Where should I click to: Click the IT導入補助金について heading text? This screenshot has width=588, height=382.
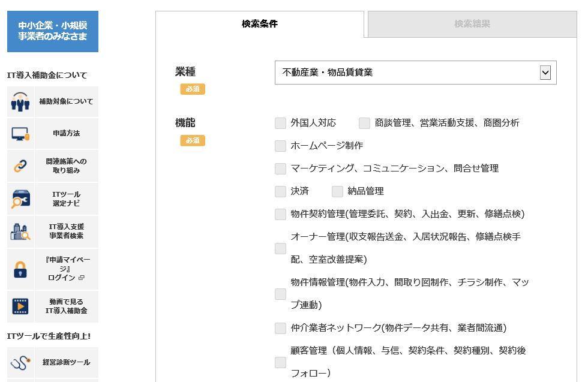pos(47,76)
